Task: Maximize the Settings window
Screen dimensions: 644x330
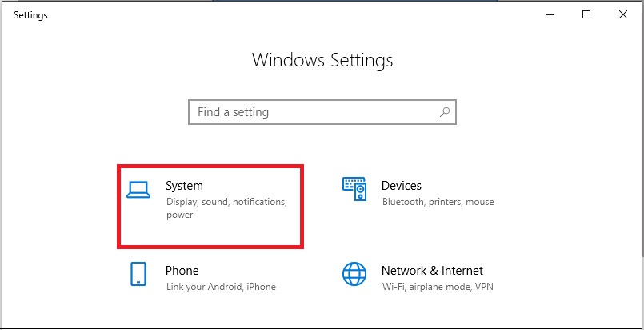Action: (586, 14)
